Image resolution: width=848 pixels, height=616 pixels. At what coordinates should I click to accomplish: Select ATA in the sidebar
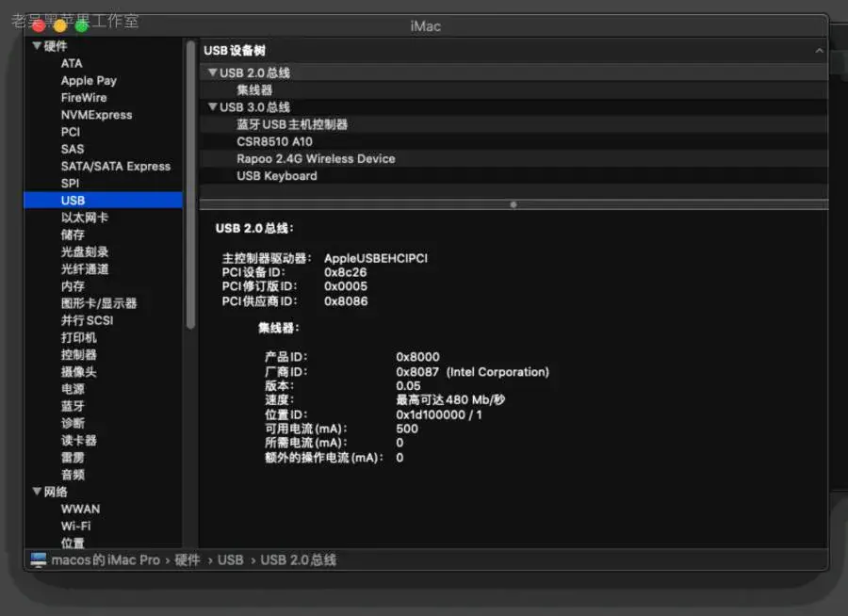click(72, 63)
